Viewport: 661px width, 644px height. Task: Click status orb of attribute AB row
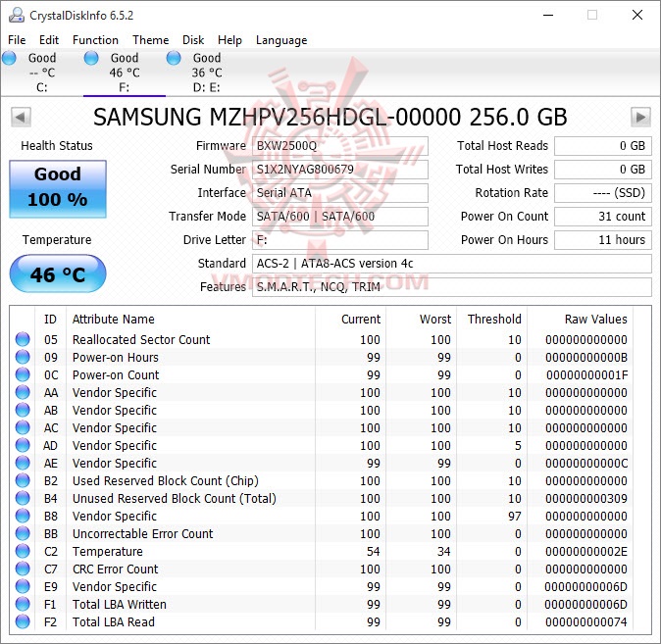pos(23,410)
